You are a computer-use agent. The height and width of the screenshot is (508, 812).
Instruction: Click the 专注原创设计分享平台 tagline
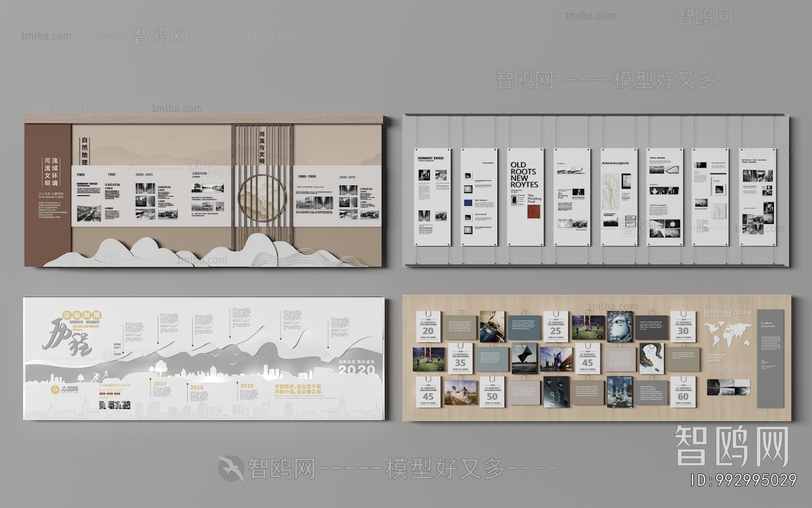(114, 386)
